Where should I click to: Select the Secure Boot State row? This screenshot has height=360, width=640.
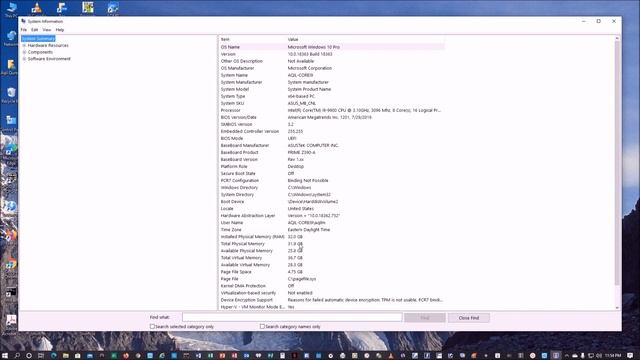point(332,173)
